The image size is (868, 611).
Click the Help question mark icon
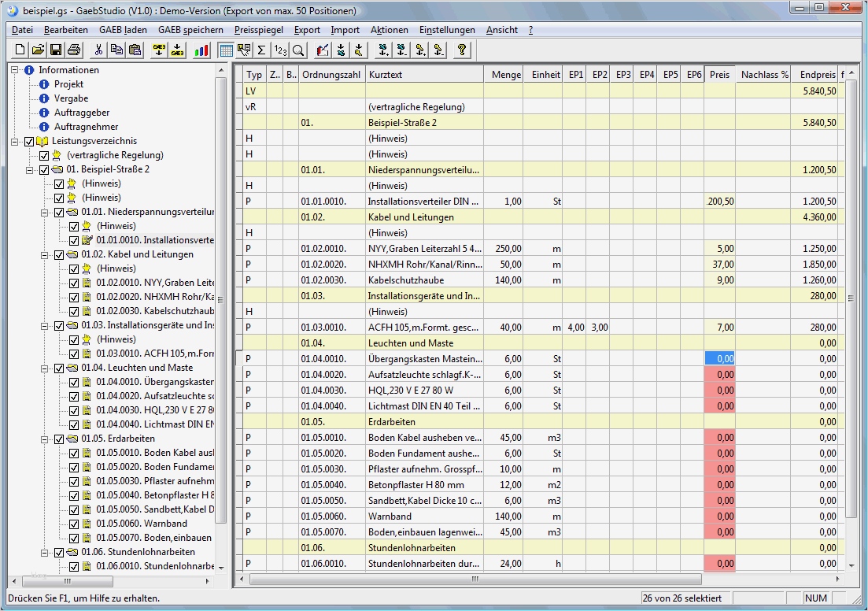462,49
